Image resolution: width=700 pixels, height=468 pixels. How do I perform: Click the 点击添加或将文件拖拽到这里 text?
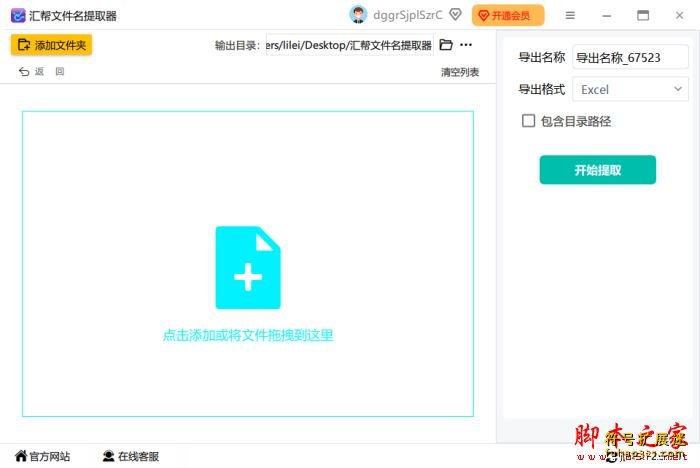(x=248, y=335)
